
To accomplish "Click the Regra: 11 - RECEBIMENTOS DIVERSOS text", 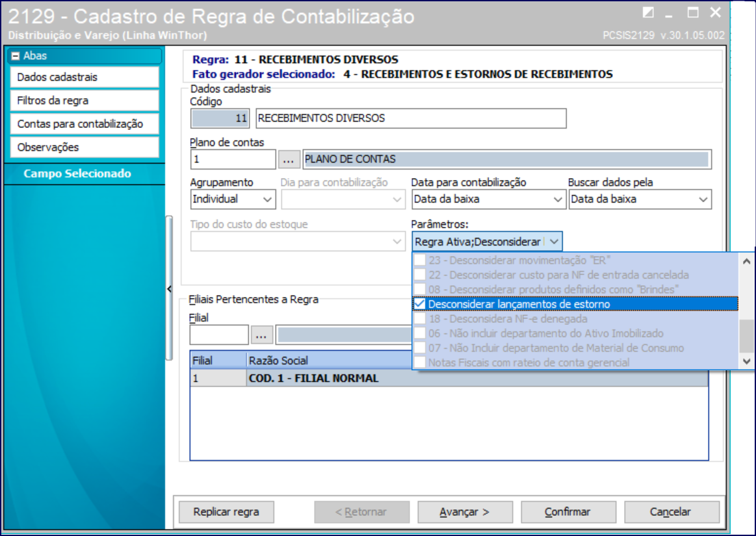I will click(295, 60).
